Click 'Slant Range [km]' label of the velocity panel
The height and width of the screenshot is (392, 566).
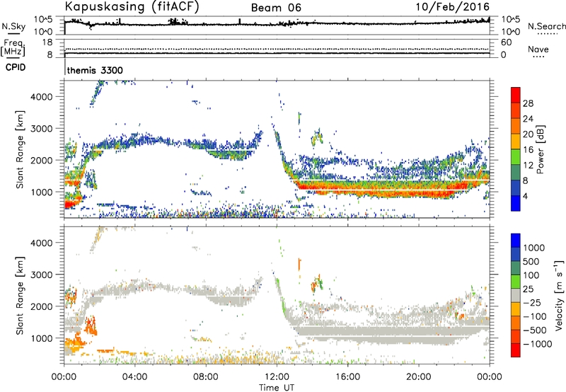[x=20, y=295]
